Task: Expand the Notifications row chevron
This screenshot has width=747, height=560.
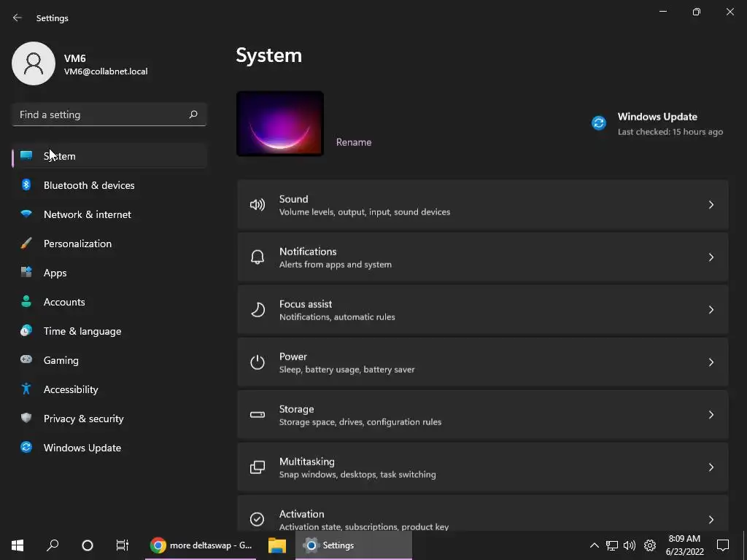Action: (711, 257)
